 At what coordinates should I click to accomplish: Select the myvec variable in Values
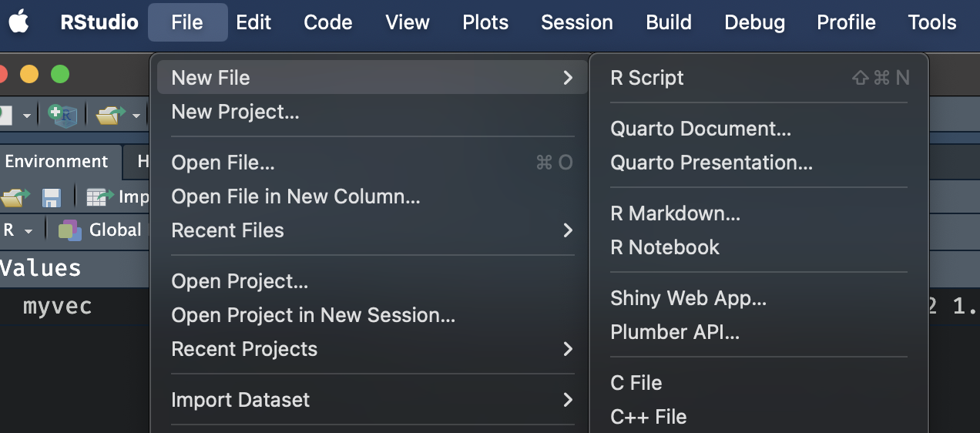[58, 306]
